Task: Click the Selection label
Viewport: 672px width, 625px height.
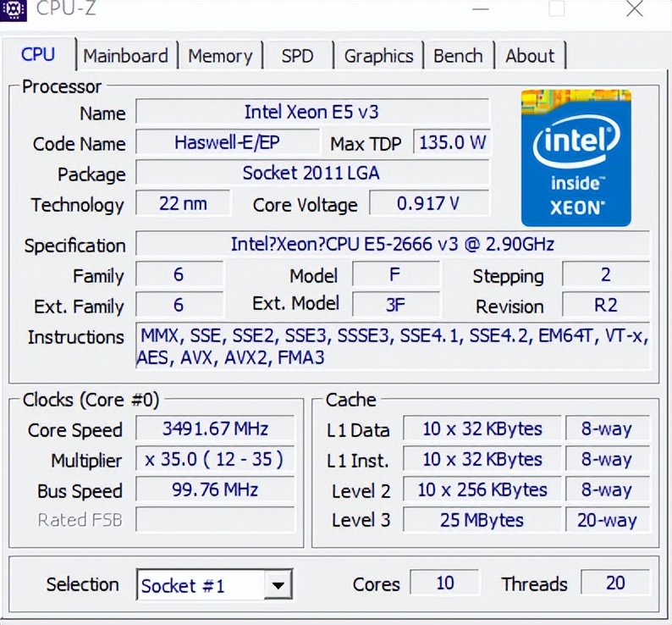Action: point(83,584)
